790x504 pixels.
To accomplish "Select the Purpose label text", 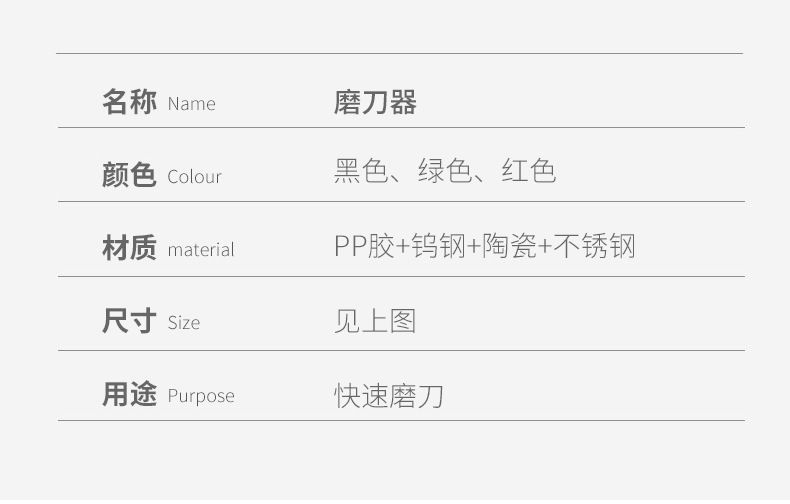I will (x=200, y=396).
